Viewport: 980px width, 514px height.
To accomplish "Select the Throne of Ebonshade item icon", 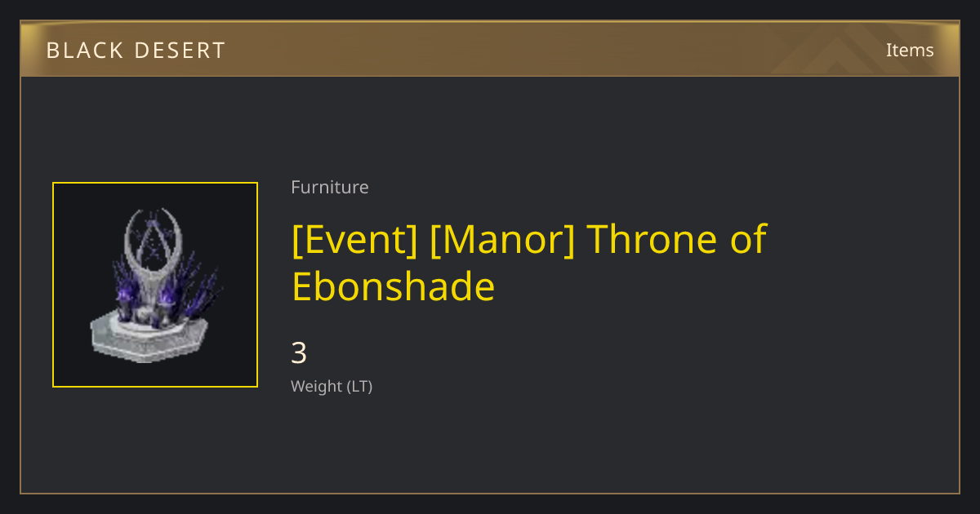I will pyautogui.click(x=155, y=285).
